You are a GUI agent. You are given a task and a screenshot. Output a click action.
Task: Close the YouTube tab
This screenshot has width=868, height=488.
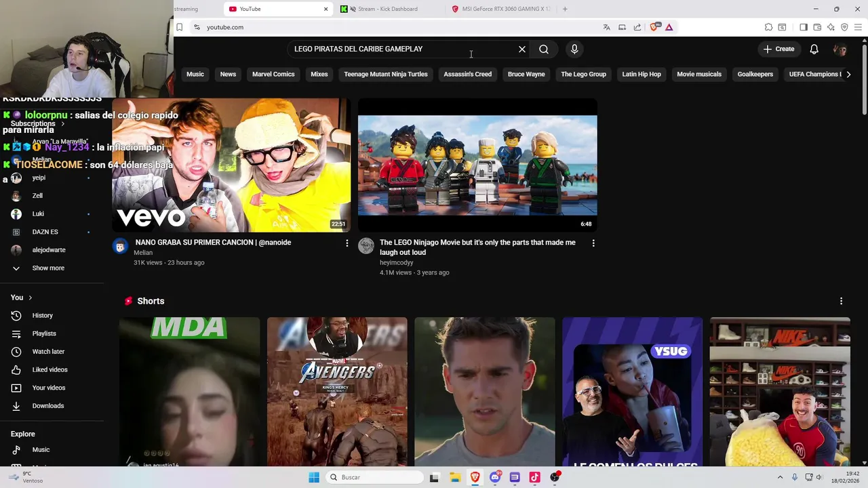pos(325,9)
